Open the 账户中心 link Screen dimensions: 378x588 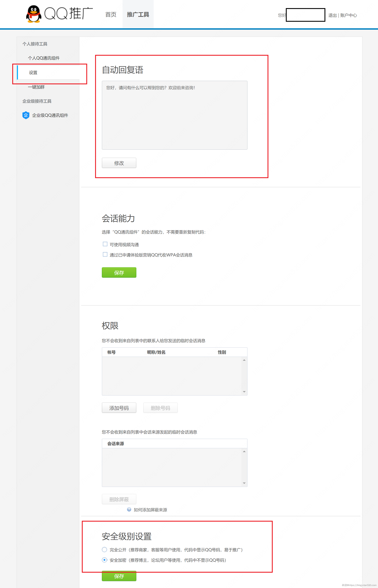click(x=348, y=15)
